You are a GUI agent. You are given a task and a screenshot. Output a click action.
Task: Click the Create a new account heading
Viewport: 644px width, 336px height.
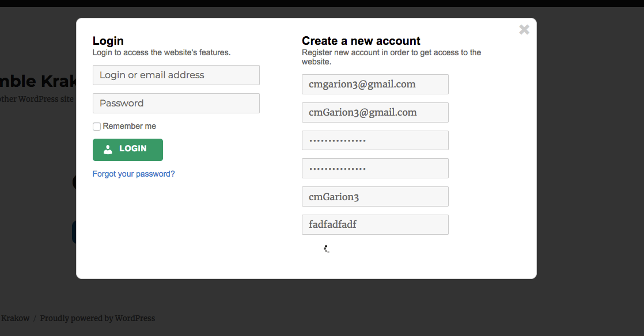pos(361,41)
